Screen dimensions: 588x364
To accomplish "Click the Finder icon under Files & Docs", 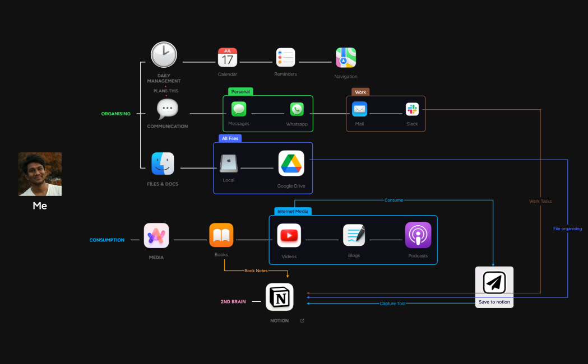I will click(163, 164).
